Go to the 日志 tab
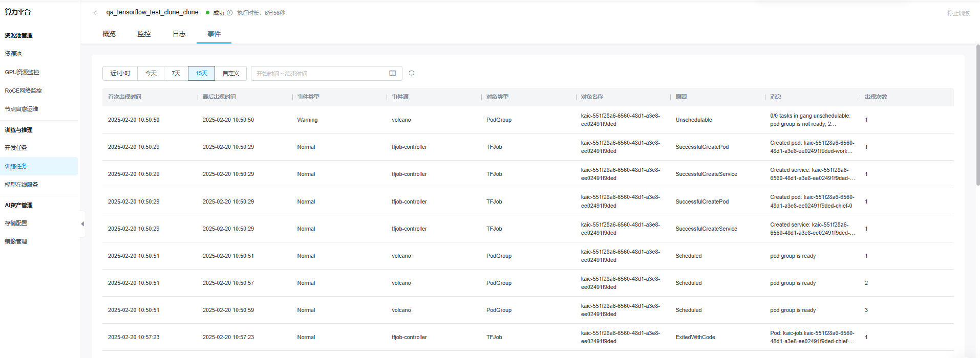Image resolution: width=980 pixels, height=358 pixels. pos(179,34)
